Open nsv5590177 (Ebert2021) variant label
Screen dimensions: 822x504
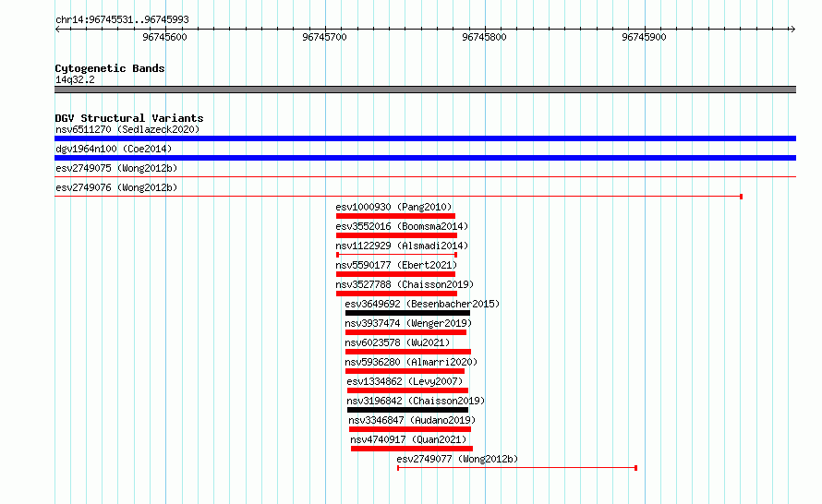[396, 265]
